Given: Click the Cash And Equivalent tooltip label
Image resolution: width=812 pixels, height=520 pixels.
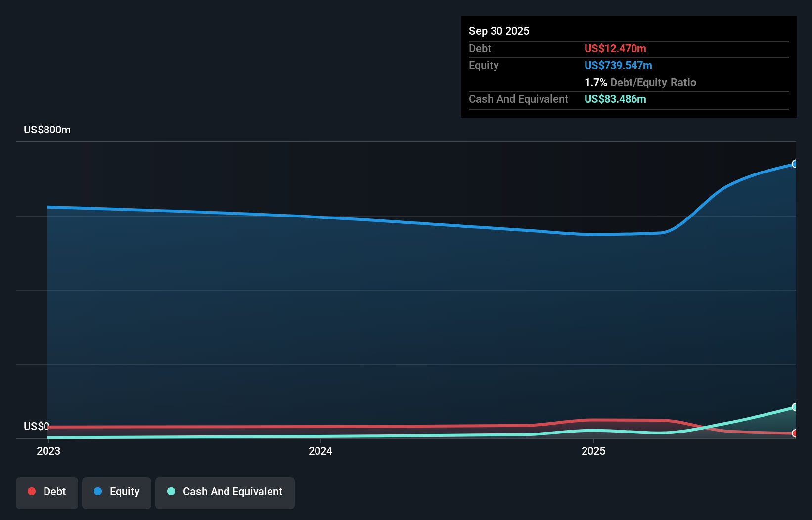Looking at the screenshot, I should [x=518, y=99].
